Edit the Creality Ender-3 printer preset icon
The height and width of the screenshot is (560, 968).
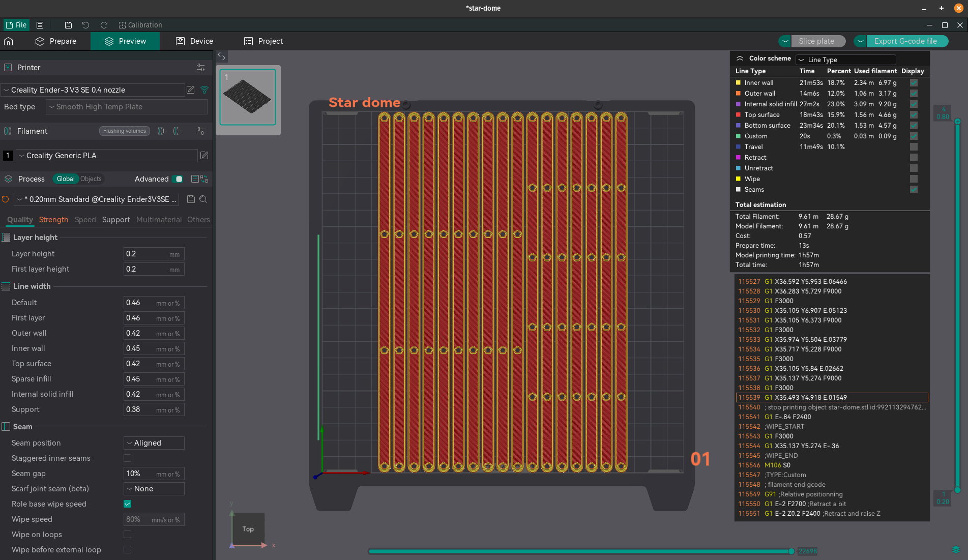click(x=191, y=90)
